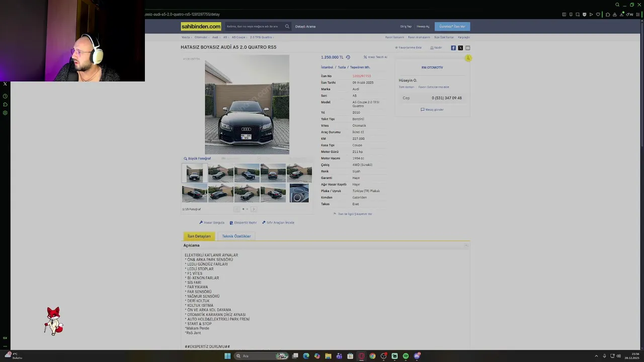Viewport: 644px width, 362px height.
Task: Open the Tuzla district link
Action: point(342,67)
